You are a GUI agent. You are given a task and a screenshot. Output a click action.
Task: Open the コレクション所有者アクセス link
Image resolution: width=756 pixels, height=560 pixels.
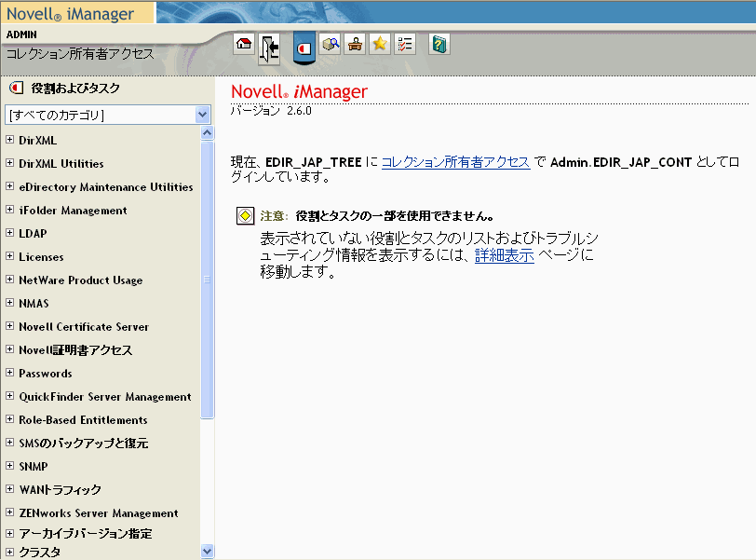click(455, 162)
